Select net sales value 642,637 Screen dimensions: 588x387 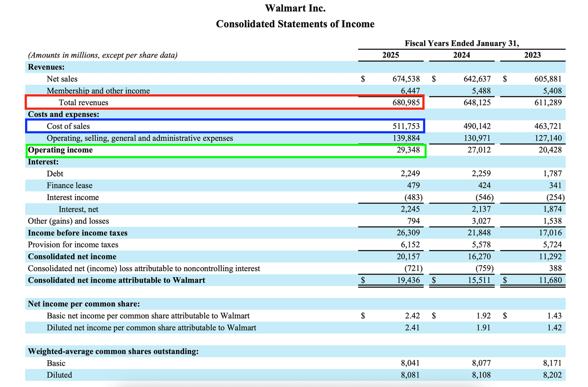(477, 79)
